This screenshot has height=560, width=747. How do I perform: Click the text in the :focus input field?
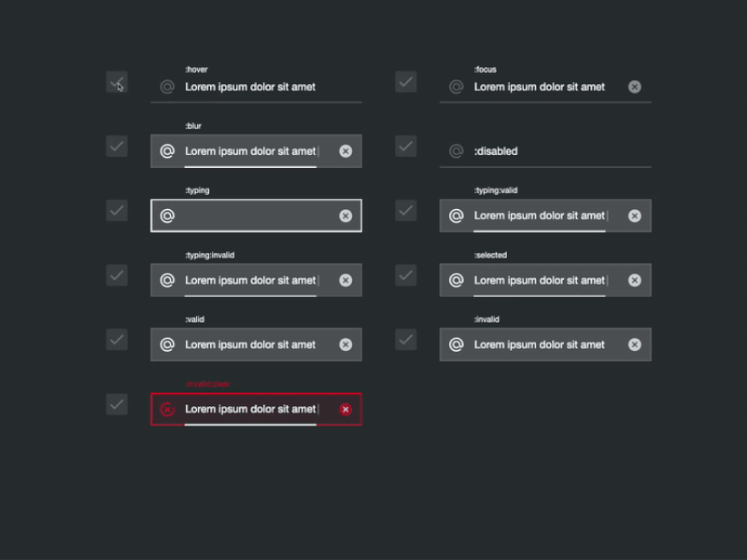tap(540, 87)
